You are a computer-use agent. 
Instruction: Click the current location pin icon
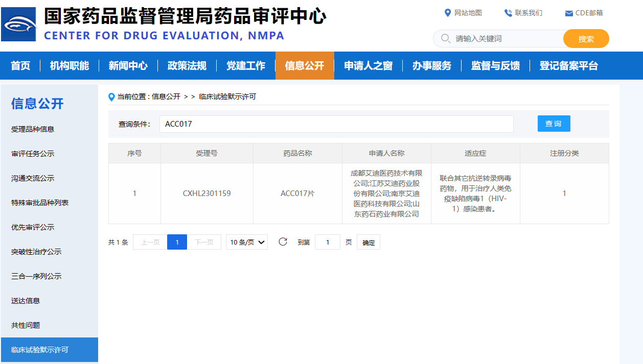(x=111, y=96)
